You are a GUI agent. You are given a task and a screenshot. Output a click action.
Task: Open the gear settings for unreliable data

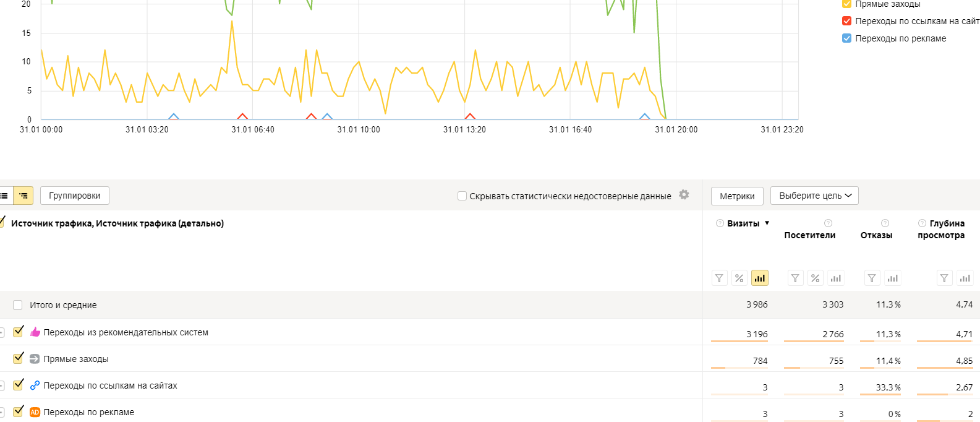[x=684, y=195]
